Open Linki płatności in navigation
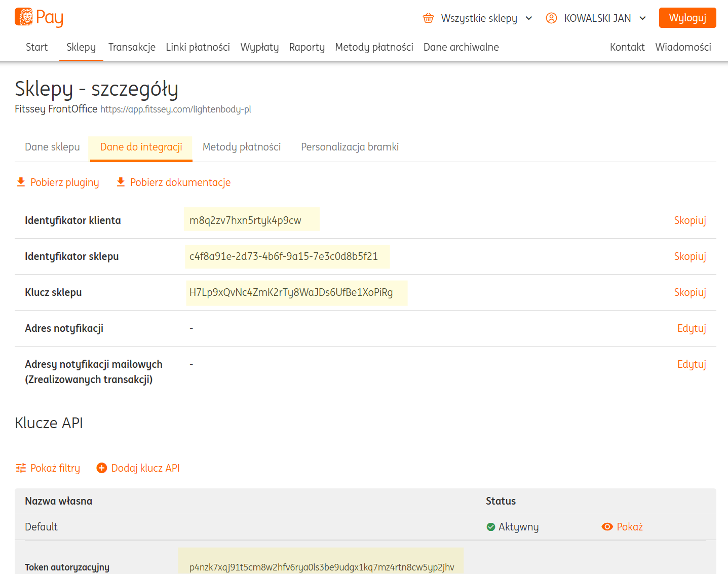The image size is (728, 574). click(x=198, y=47)
